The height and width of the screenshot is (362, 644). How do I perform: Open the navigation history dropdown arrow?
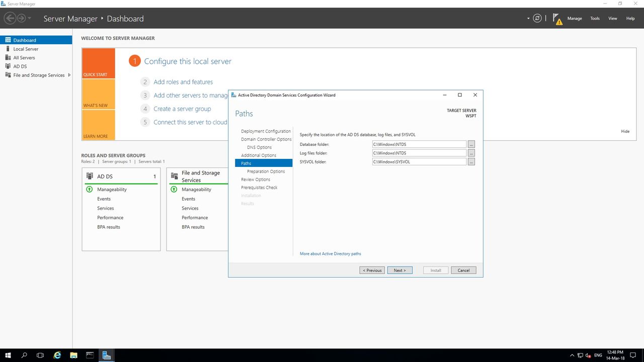pyautogui.click(x=30, y=19)
